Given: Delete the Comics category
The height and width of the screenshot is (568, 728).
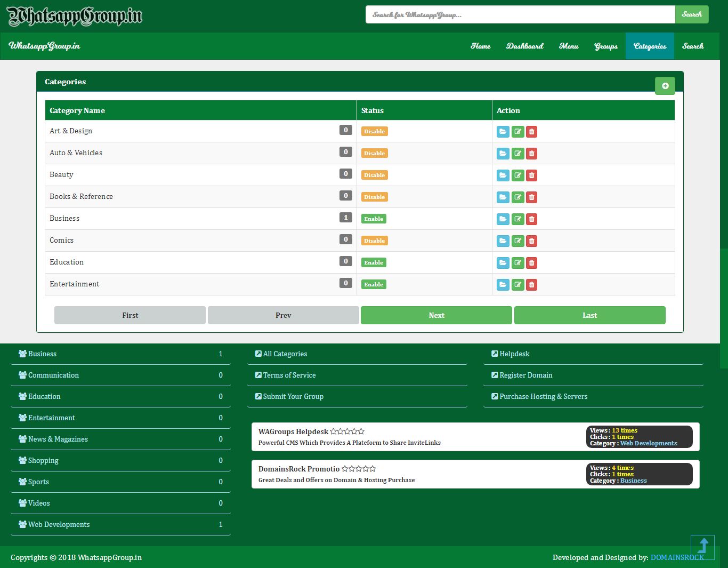Looking at the screenshot, I should pos(531,241).
